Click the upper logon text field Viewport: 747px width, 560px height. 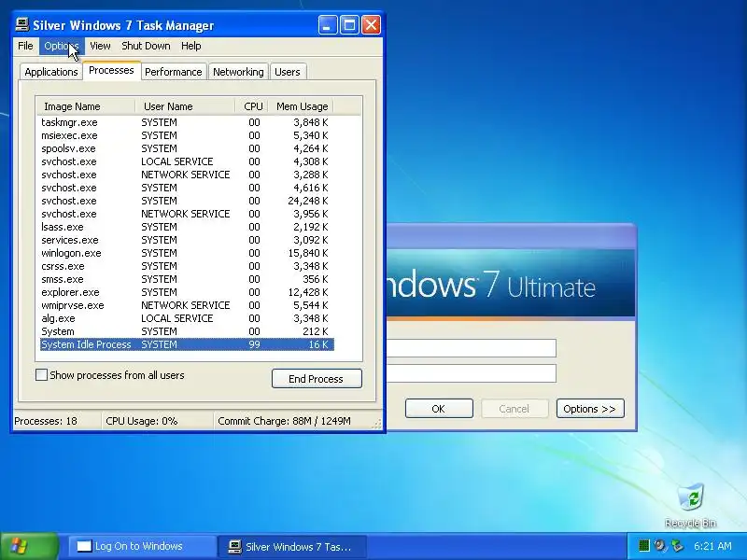[x=472, y=348]
